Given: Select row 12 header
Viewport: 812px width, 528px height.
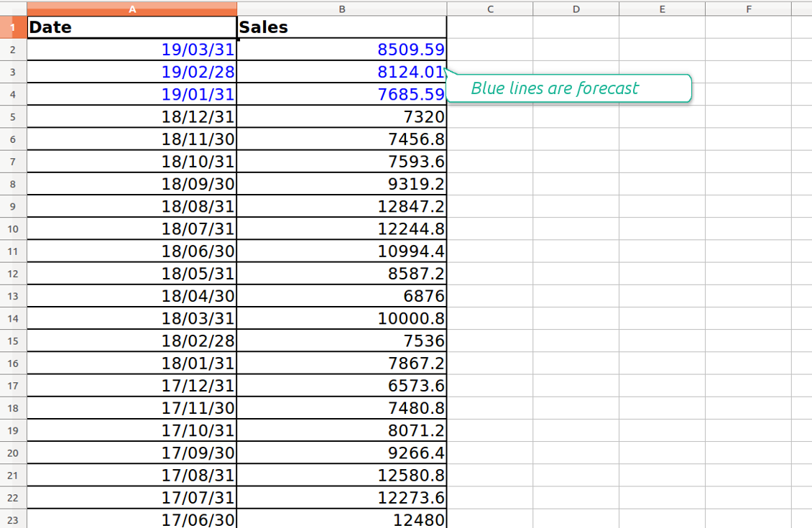Looking at the screenshot, I should (13, 273).
